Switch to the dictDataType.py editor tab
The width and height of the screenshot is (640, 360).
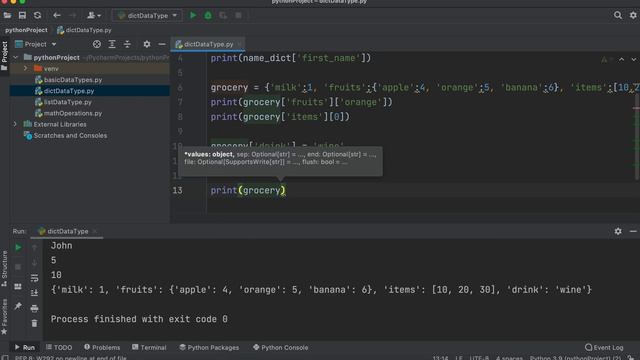pyautogui.click(x=208, y=44)
